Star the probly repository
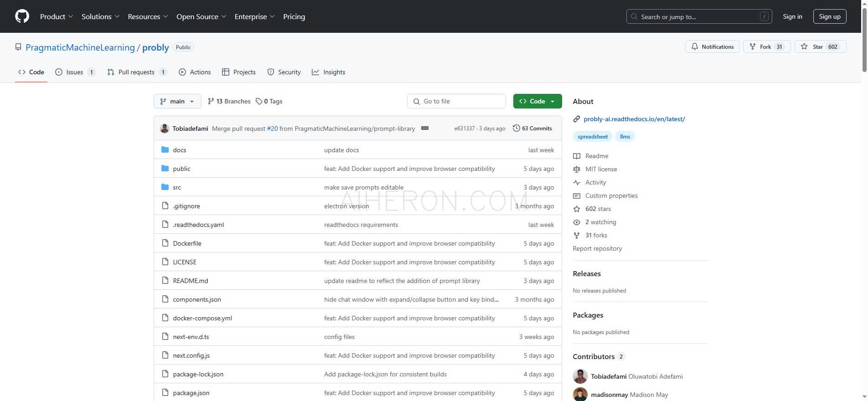 tap(820, 46)
